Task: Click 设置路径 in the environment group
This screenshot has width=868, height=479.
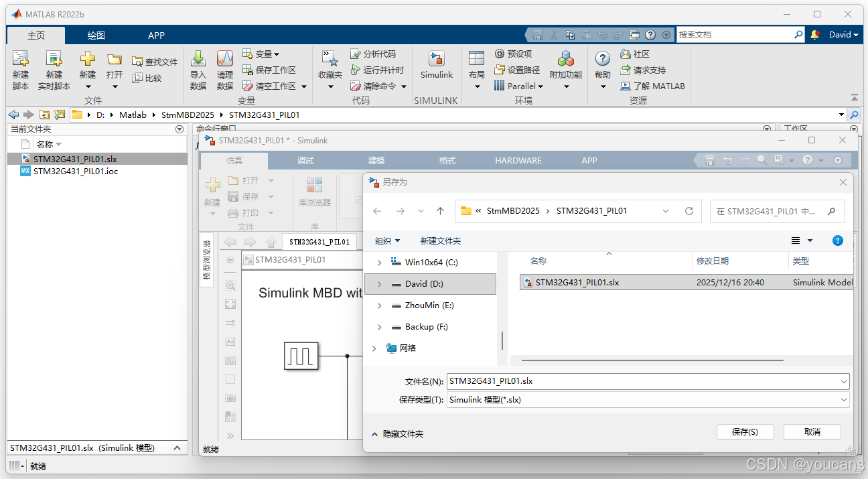Action: coord(517,70)
